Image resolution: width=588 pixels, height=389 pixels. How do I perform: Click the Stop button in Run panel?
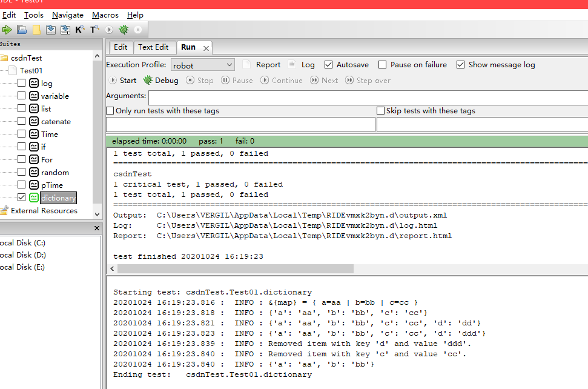pyautogui.click(x=200, y=80)
